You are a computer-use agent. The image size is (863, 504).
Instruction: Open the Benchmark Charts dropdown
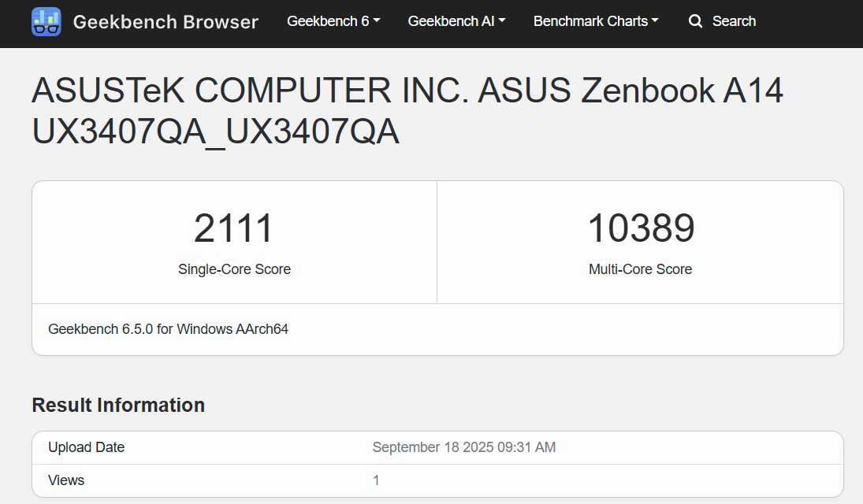[x=595, y=21]
